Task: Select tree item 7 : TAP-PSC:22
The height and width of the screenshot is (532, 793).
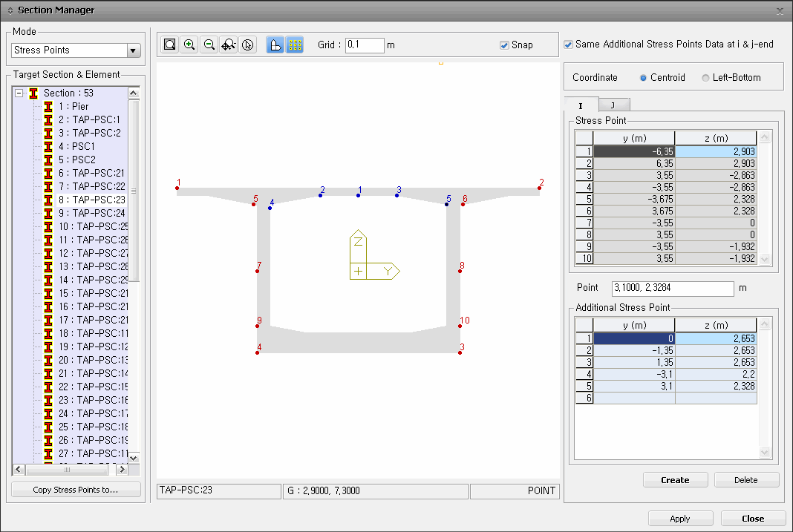Action: pos(91,186)
